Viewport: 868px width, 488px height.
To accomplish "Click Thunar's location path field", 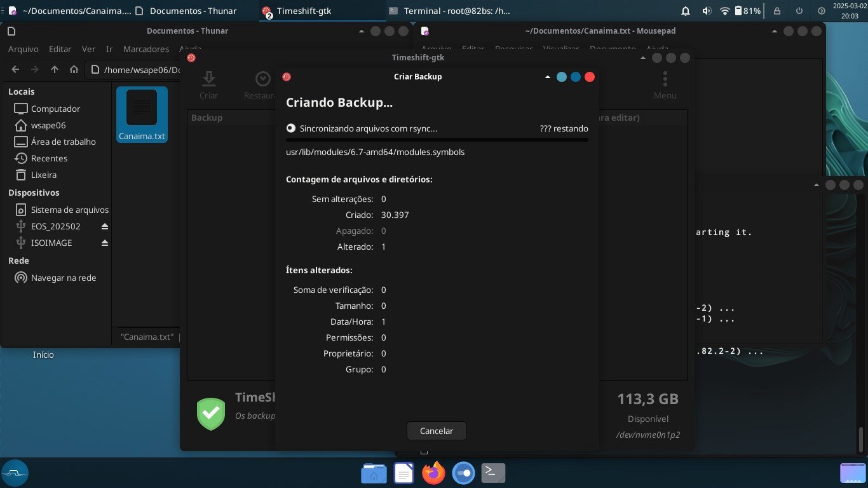I will click(x=132, y=70).
